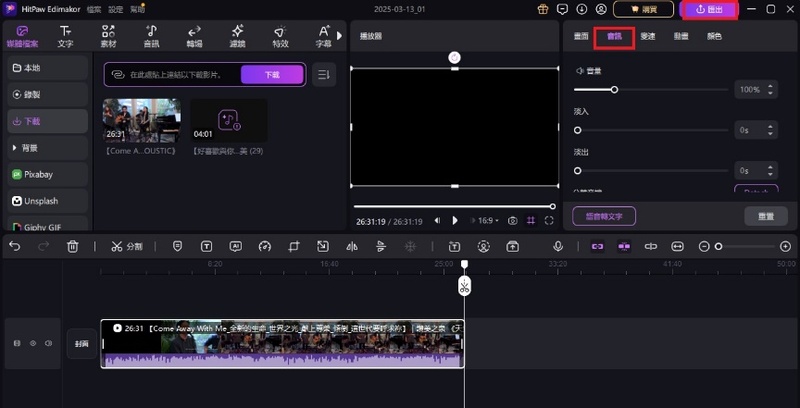Screen dimensions: 800x408
Task: Split the clip with the 分割 scissors tool
Action: [x=127, y=247]
